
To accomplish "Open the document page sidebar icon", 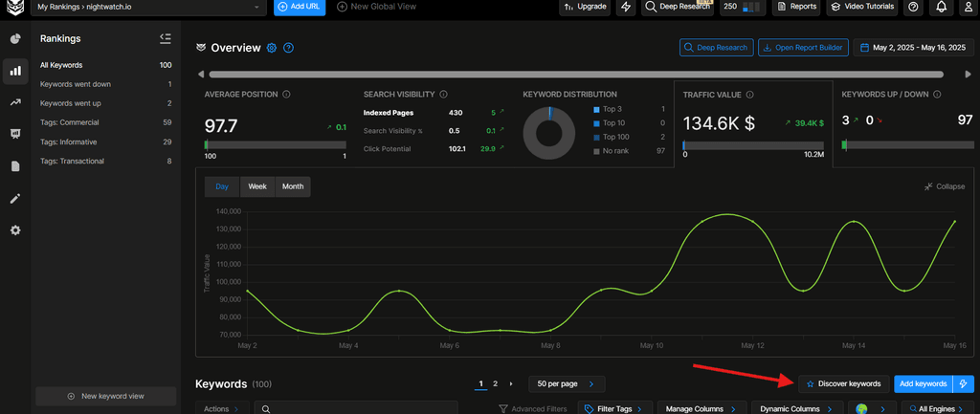I will (x=15, y=166).
